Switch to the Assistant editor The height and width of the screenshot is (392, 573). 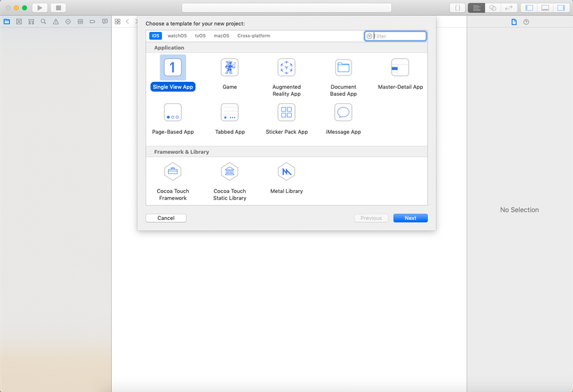[x=493, y=8]
